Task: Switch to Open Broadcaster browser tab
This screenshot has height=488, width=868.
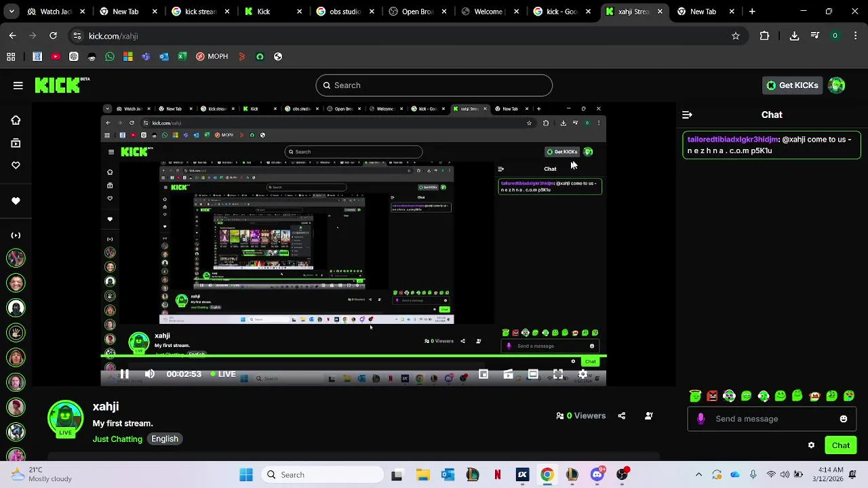Action: pos(416,12)
